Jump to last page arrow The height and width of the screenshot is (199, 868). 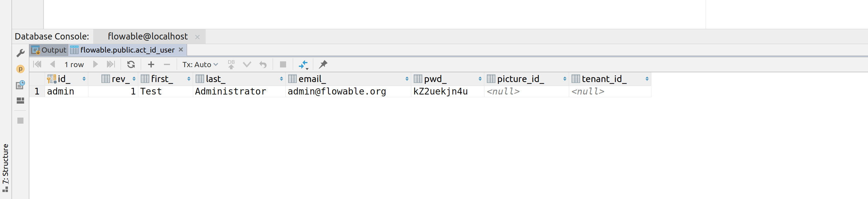[x=111, y=64]
